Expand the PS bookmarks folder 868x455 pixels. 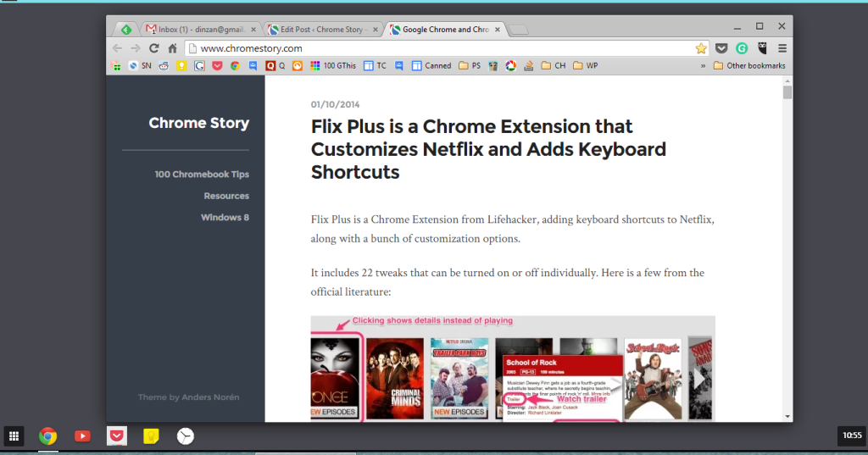click(470, 65)
